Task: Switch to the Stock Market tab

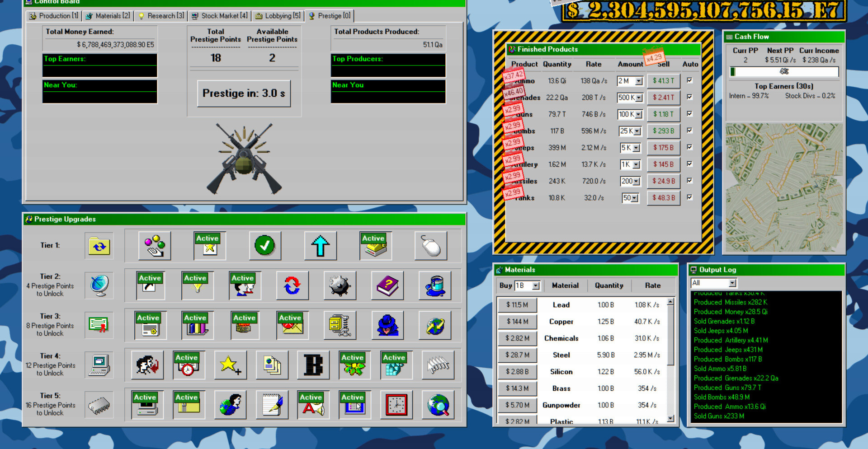Action: tap(220, 16)
